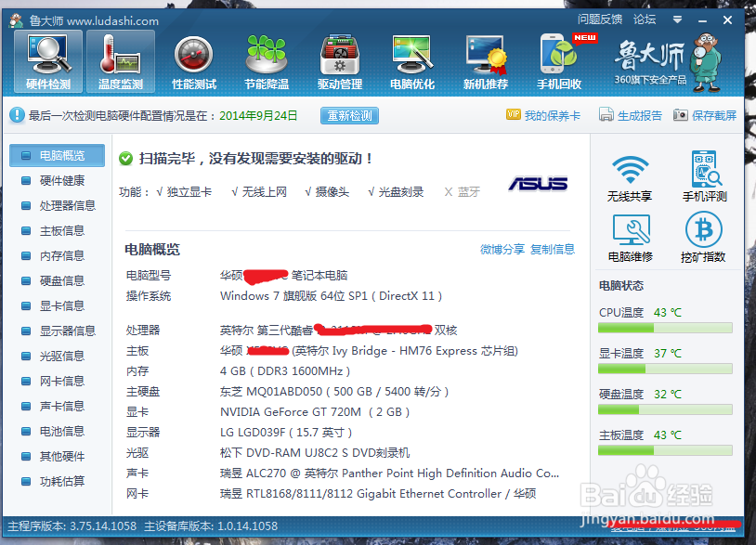Click the 43 ℃ CPU temperature value
This screenshot has height=545, width=756.
pyautogui.click(x=667, y=312)
